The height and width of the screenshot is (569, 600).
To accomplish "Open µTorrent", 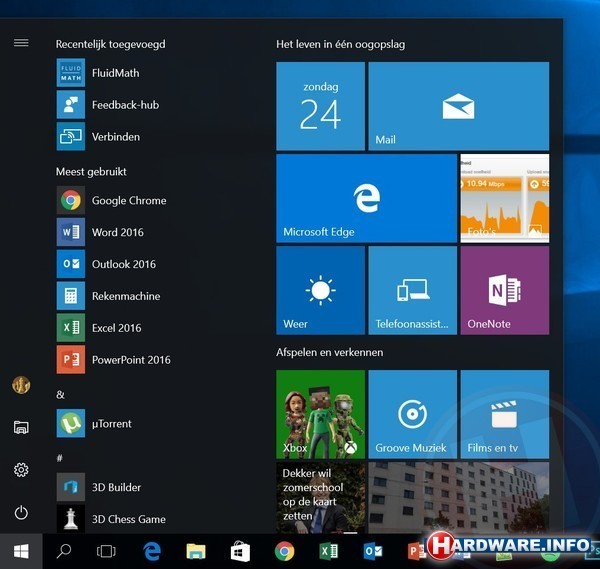I will pyautogui.click(x=153, y=423).
